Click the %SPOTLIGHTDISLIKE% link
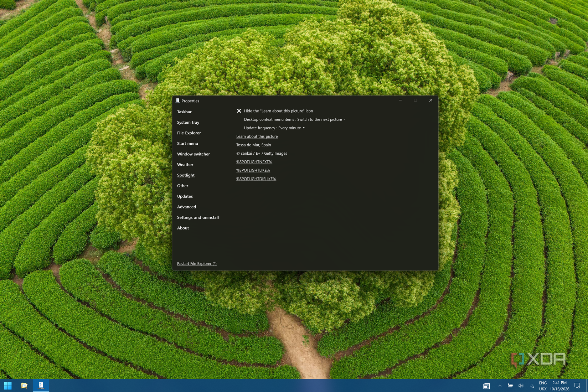 pyautogui.click(x=256, y=179)
